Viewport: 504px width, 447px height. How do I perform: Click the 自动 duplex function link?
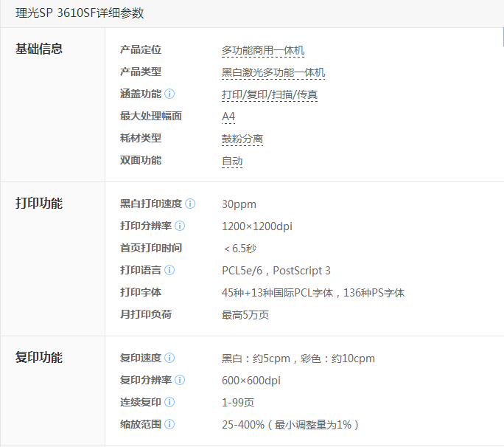point(231,161)
